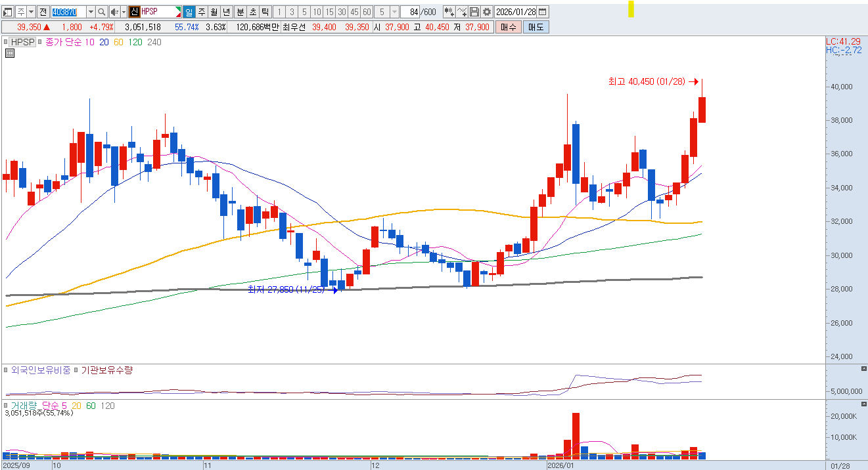The image size is (868, 470).
Task: Click the add candlestick chart icon
Action: point(449,12)
